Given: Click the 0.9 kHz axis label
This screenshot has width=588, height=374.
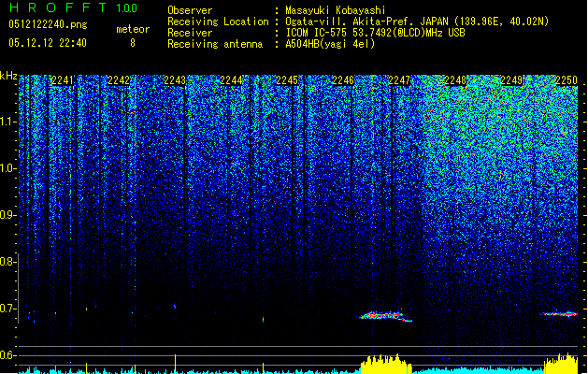Looking at the screenshot, I should coord(8,215).
